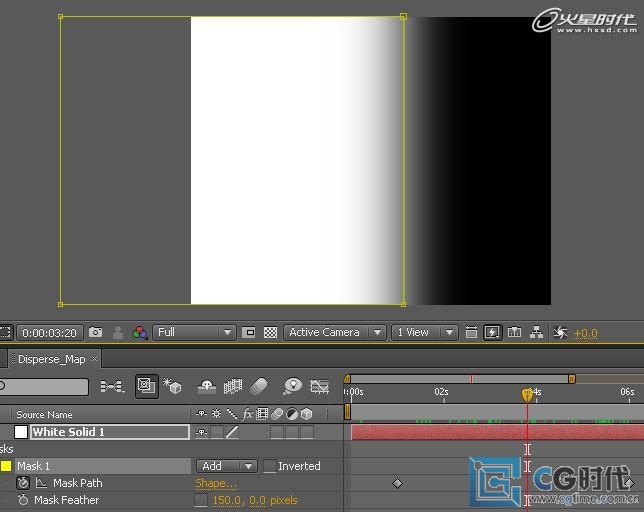Switch to the Disperse_Map tab
644x512 pixels.
click(x=52, y=359)
